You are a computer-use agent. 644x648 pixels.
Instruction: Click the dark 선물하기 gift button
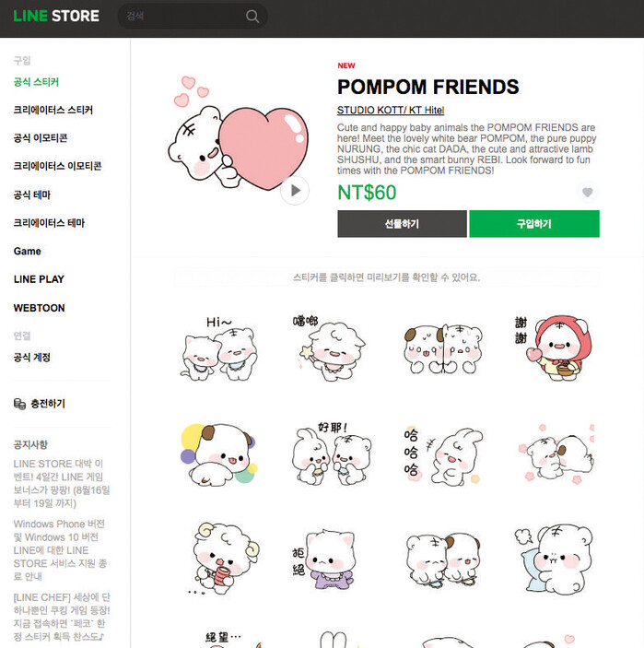402,224
